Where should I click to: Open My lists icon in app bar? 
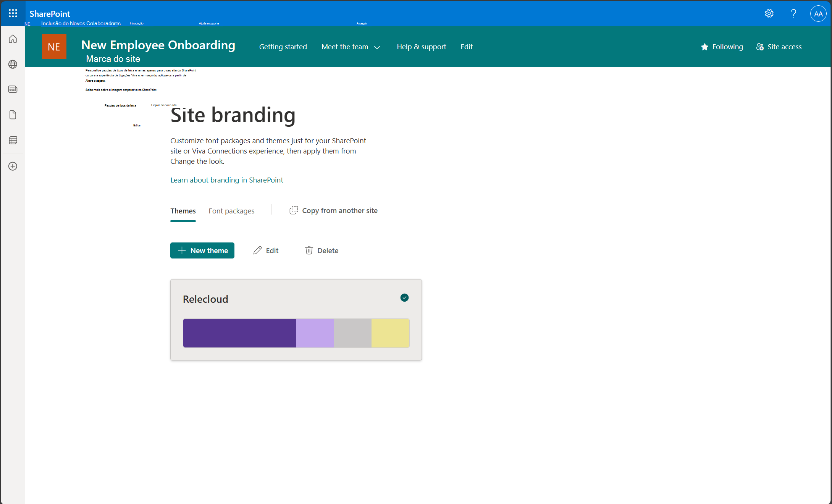(x=13, y=140)
